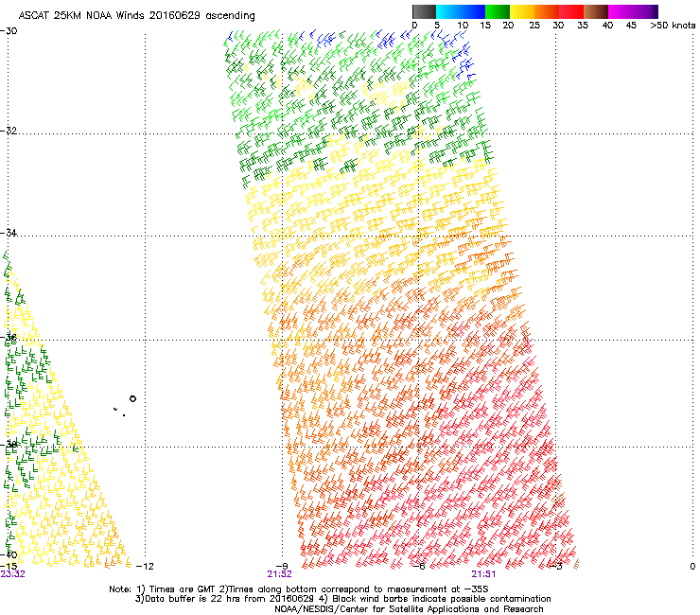Click the legend tick label '25'
The width and height of the screenshot is (700, 615).
(534, 26)
